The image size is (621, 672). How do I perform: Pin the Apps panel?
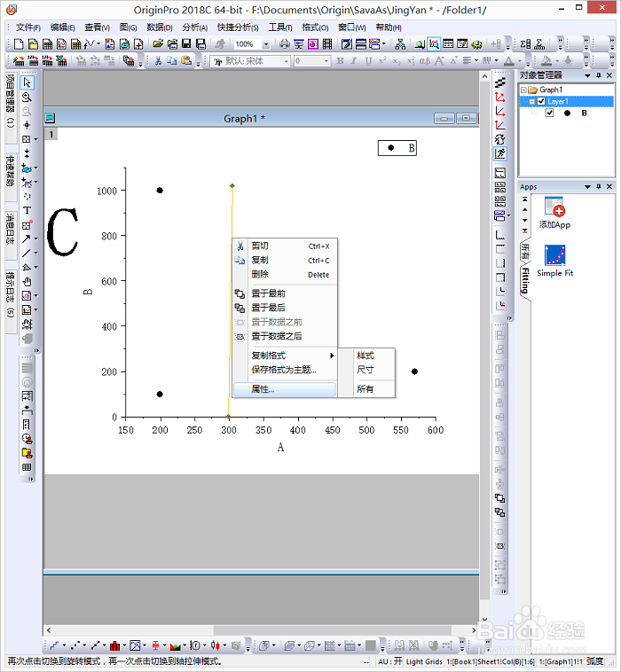pyautogui.click(x=599, y=187)
